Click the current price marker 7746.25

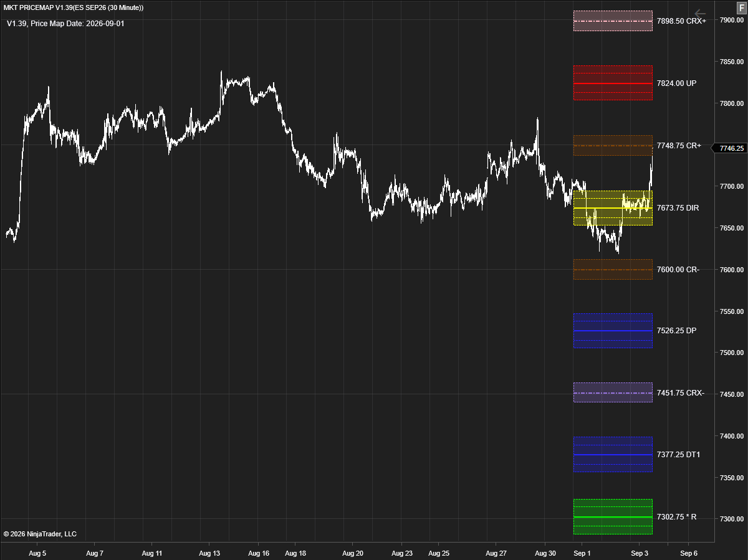coord(731,148)
